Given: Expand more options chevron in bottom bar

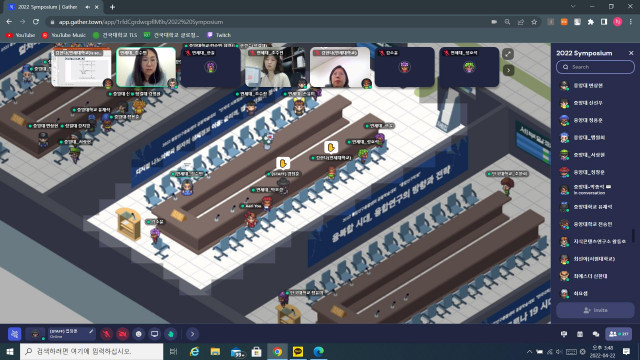Looking at the screenshot, I should (192, 334).
